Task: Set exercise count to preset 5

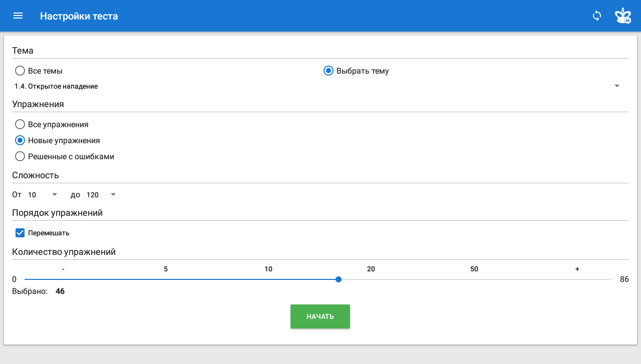Action: click(x=166, y=269)
